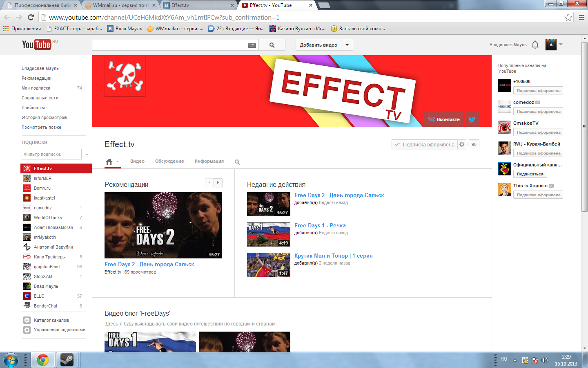588x368 pixels.
Task: Click RU language indicator in tray
Action: click(x=504, y=359)
